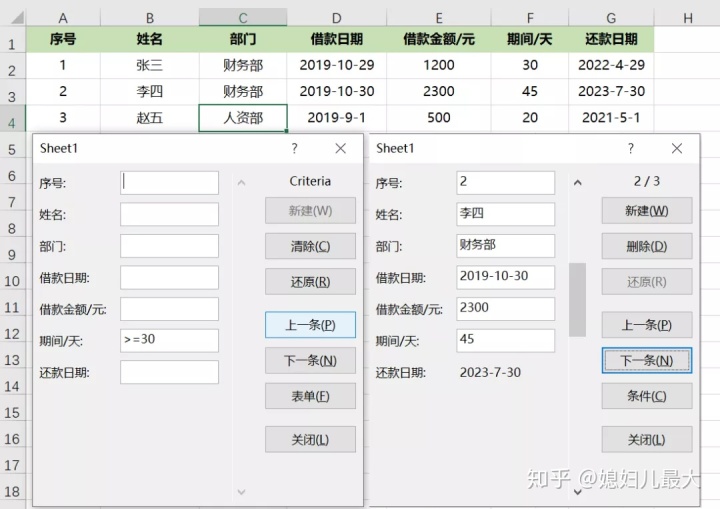Click 上一条(P) in the Criteria dialog
This screenshot has height=509, width=720.
[x=310, y=325]
